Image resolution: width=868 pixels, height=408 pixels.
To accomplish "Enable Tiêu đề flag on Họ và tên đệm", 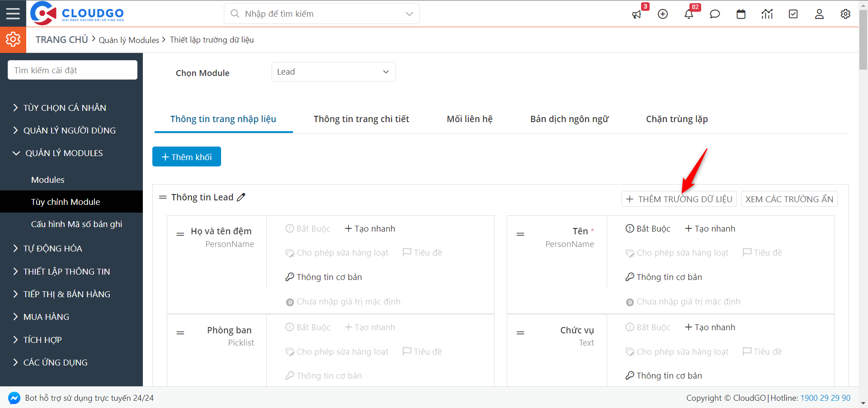I will [421, 252].
